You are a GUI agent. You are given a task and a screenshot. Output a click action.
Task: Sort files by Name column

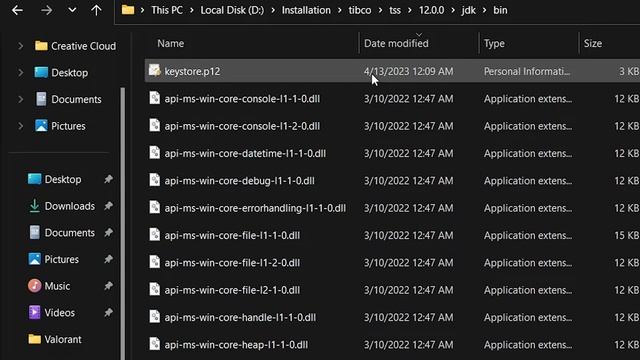click(x=171, y=43)
